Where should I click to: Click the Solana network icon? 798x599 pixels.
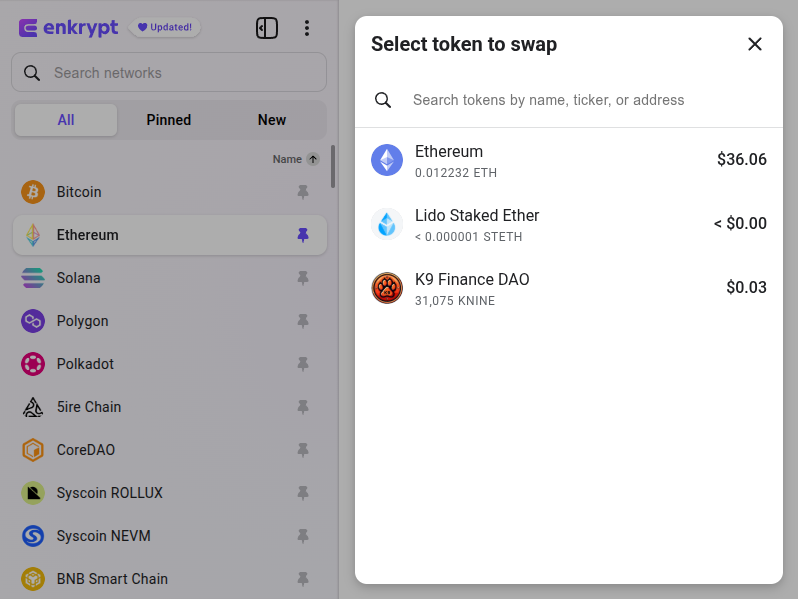(x=33, y=278)
